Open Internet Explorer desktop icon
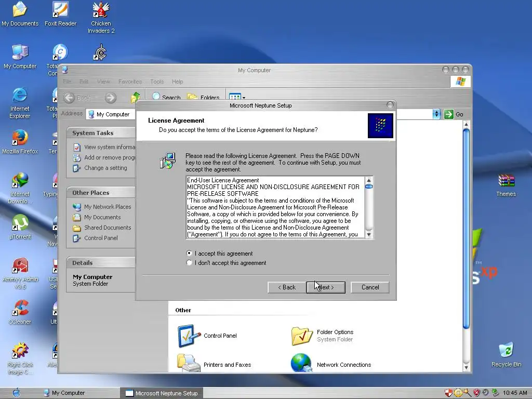This screenshot has width=532, height=399. 20,103
